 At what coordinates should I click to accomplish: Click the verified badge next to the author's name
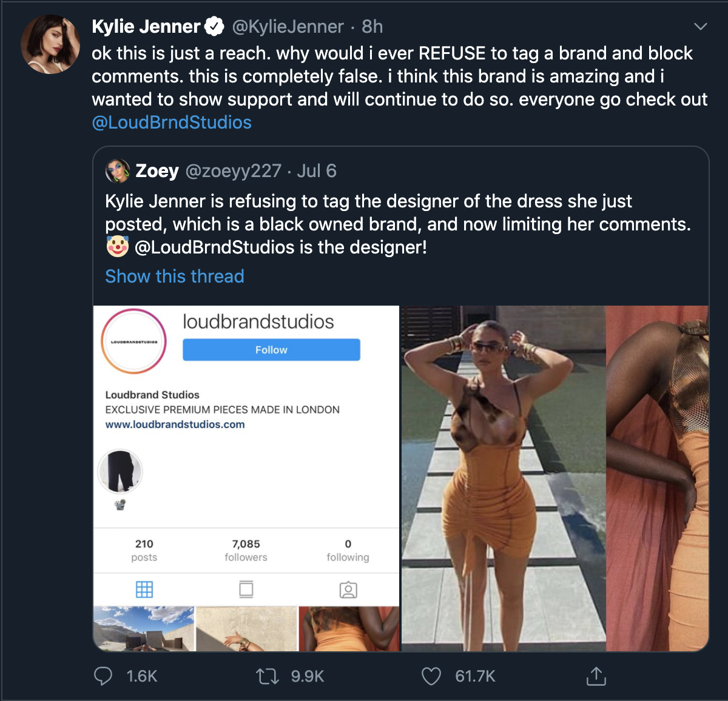214,27
